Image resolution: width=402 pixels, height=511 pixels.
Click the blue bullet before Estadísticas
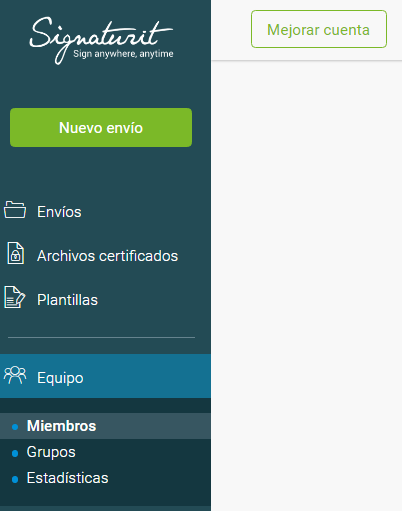[15, 480]
